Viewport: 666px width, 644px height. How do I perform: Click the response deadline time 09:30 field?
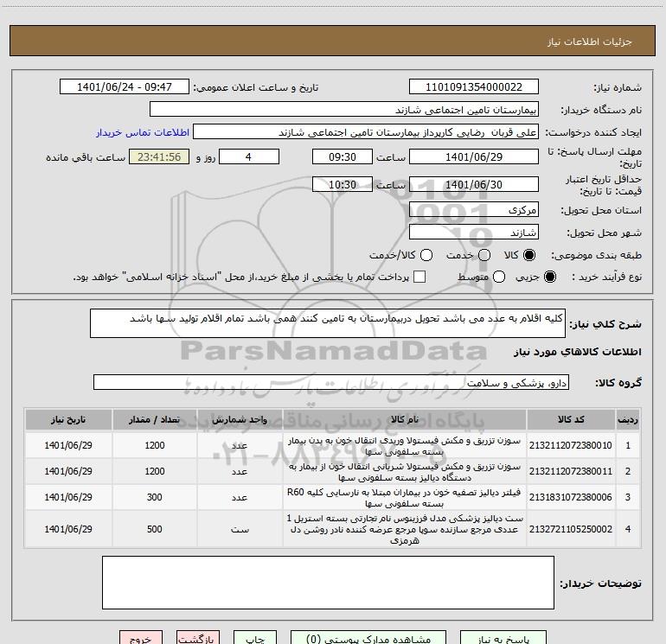point(343,156)
